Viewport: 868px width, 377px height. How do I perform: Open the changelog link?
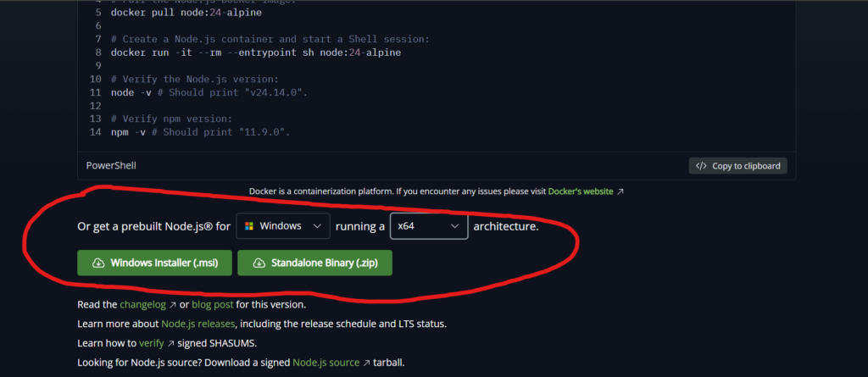click(x=142, y=304)
